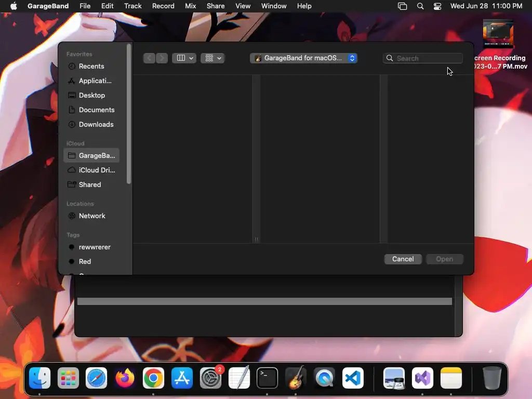Click the date and time in menu bar

[x=486, y=6]
